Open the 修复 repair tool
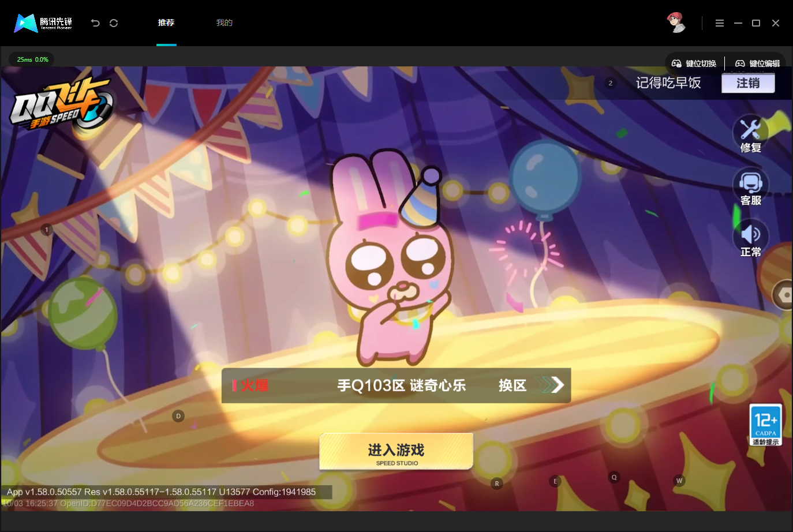This screenshot has height=532, width=793. [751, 134]
